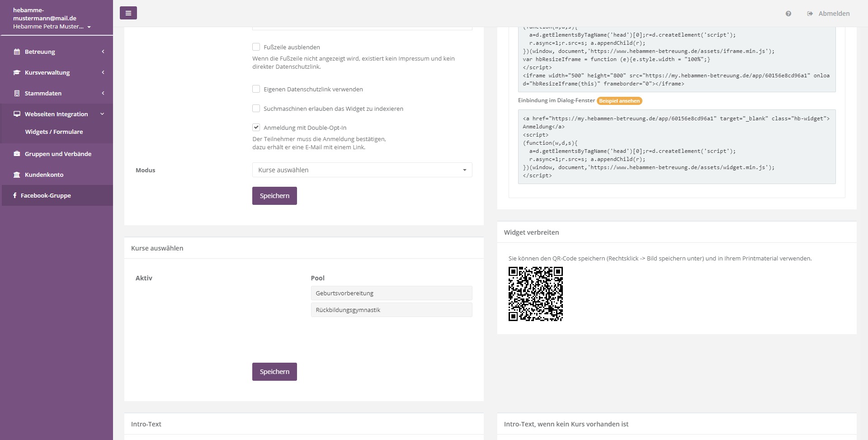Enable the Fußzeile ausblenden checkbox
This screenshot has width=868, height=440.
tap(256, 47)
